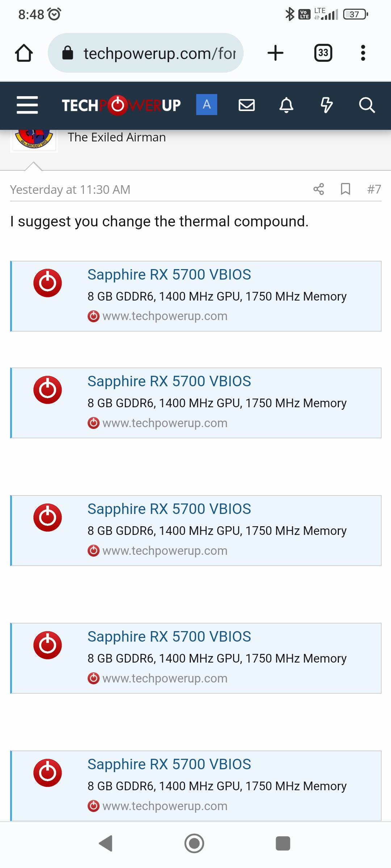Open the What's new lightning icon
Viewport: 391px width, 868px height.
pyautogui.click(x=327, y=105)
